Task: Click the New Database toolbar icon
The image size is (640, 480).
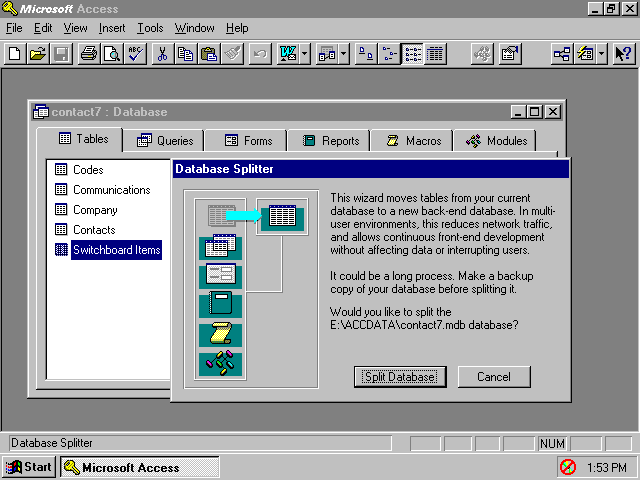Action: pos(15,54)
